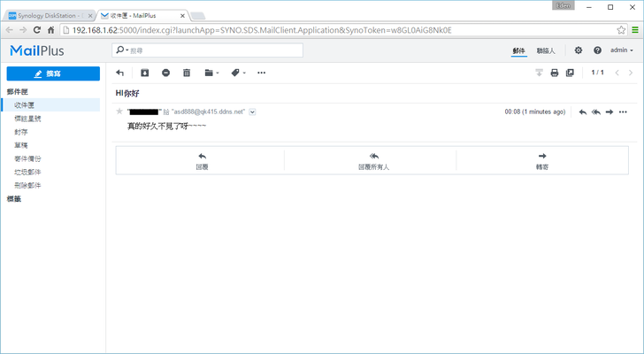Click message subject HI你好
This screenshot has width=644, height=354.
127,93
